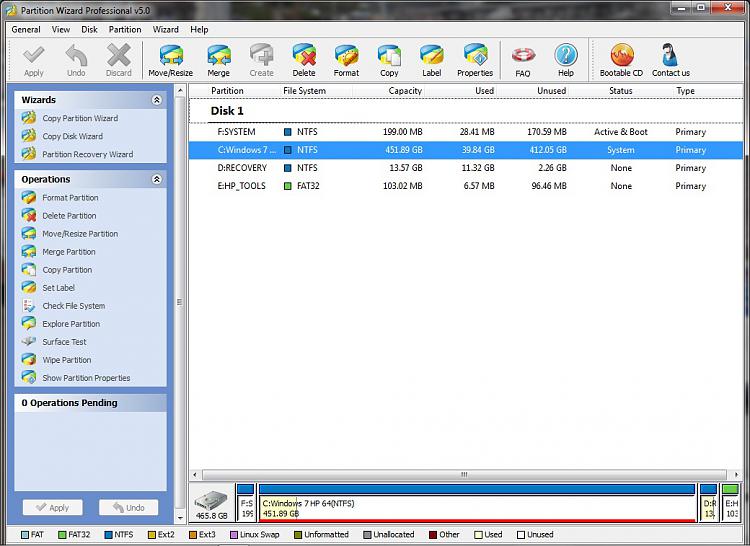Select the D:RECOVERY partition row
Viewport: 750px width, 546px height.
click(466, 168)
